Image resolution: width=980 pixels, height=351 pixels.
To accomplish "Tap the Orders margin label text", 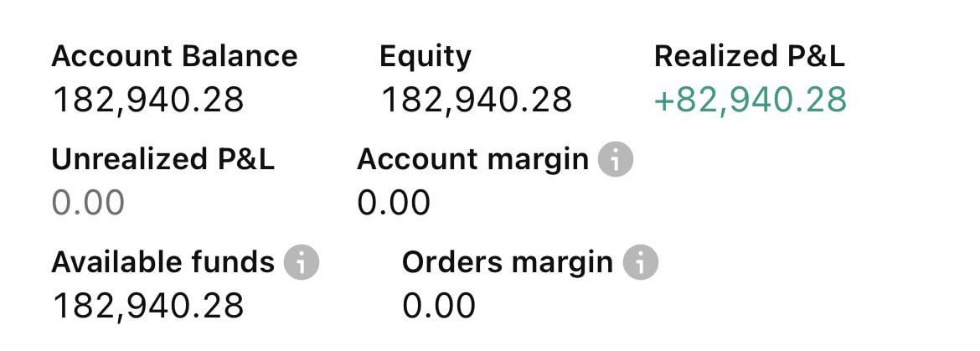I will pos(508,263).
